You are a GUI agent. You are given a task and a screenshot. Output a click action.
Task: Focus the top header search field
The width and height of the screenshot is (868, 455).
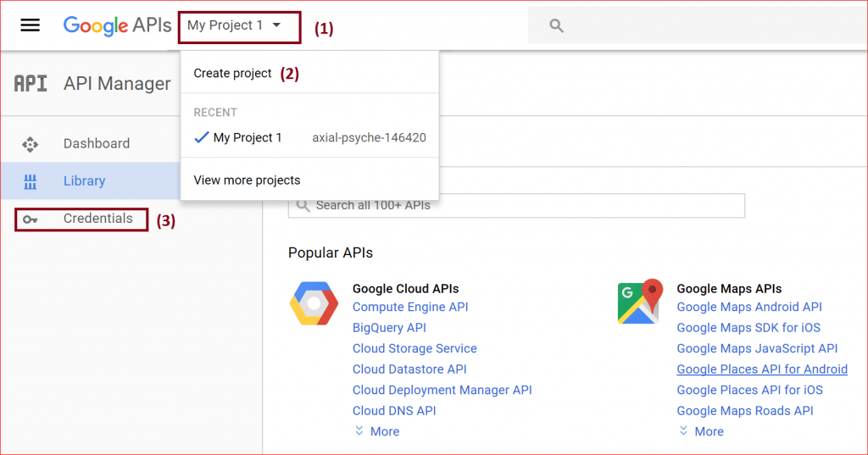pos(698,25)
